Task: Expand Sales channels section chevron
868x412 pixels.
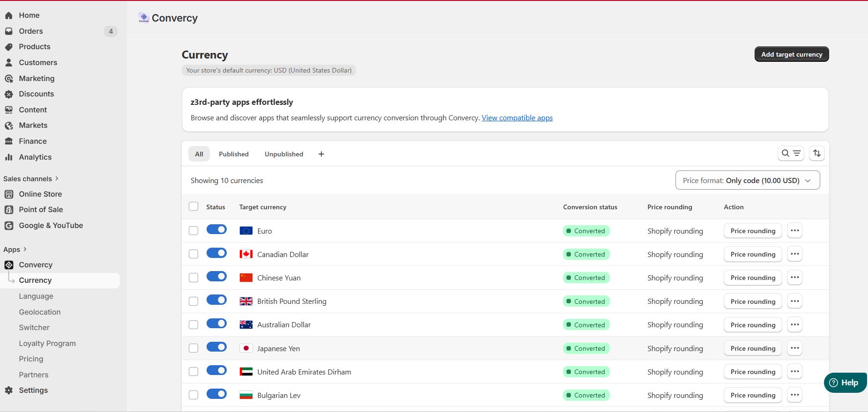Action: pos(57,178)
